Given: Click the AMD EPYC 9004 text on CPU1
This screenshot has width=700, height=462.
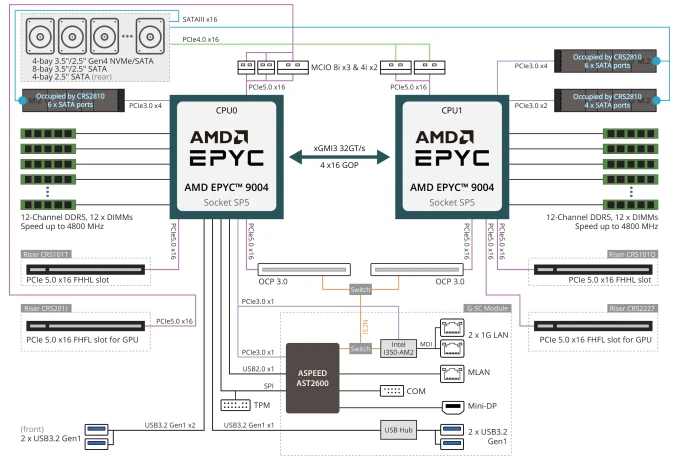Looking at the screenshot, I should coord(452,187).
